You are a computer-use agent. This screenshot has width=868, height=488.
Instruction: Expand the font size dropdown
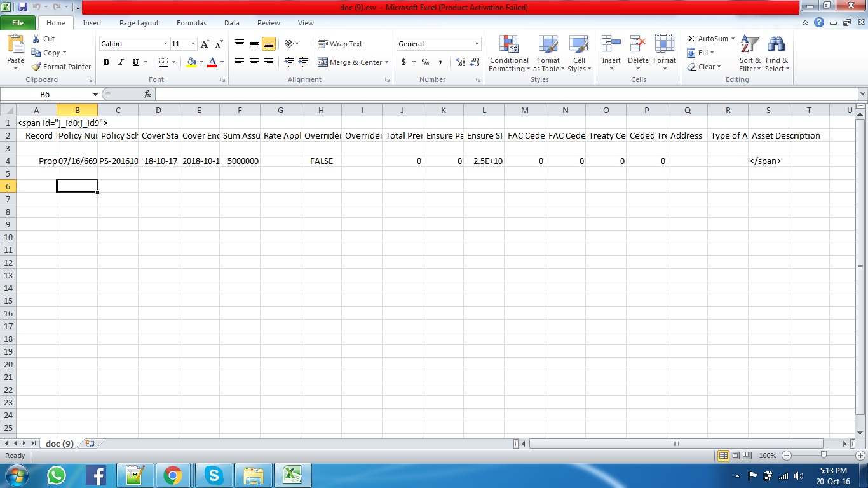[x=193, y=44]
